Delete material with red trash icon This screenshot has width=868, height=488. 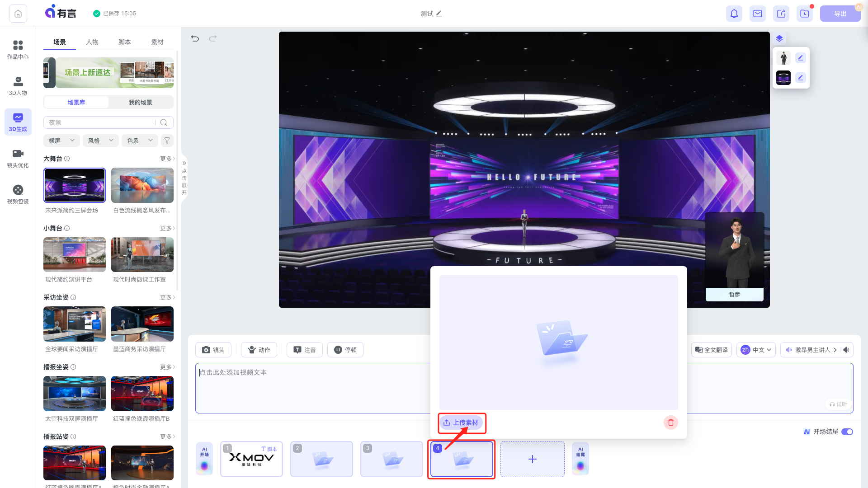(671, 422)
